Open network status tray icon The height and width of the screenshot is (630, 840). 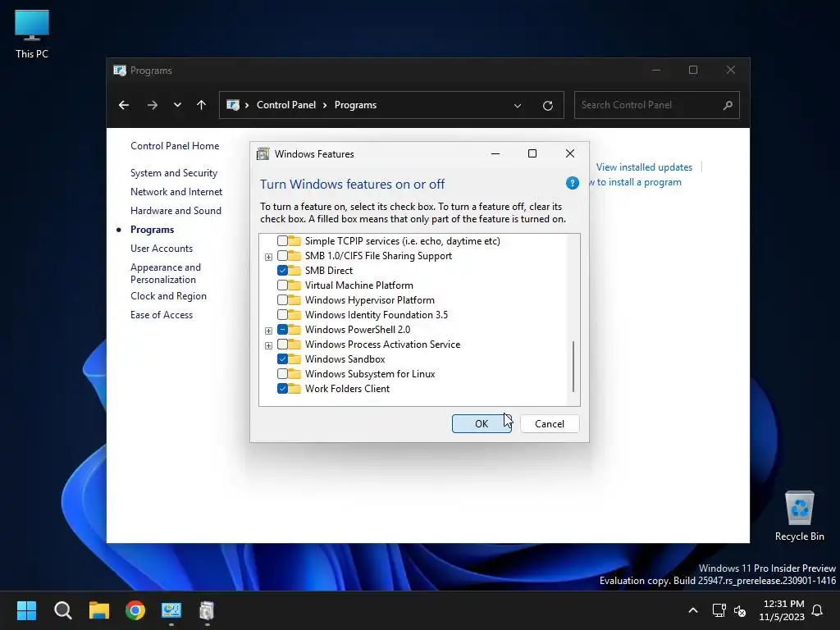[x=719, y=610]
